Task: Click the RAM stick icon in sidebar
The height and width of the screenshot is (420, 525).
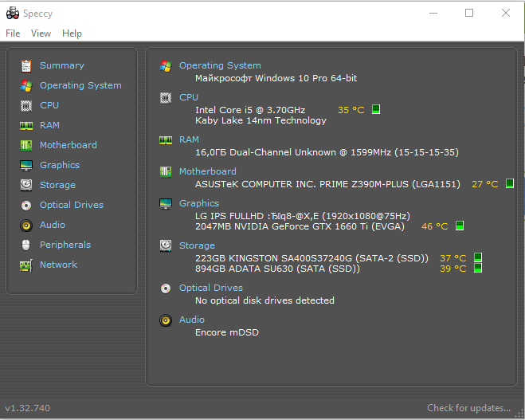Action: (26, 126)
